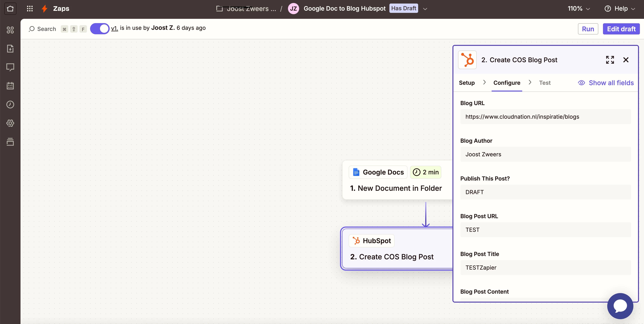Click the Google Doc to Blog Hubspot title
Image resolution: width=644 pixels, height=324 pixels.
[344, 9]
